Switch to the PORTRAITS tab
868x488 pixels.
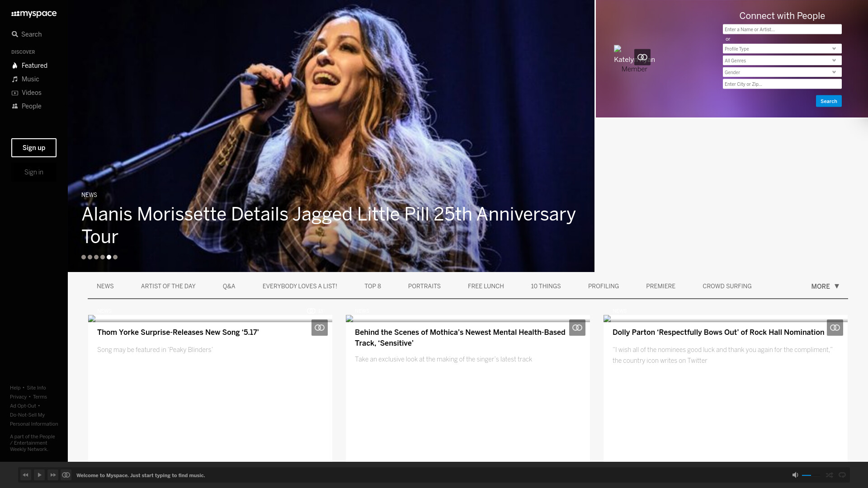(x=424, y=286)
